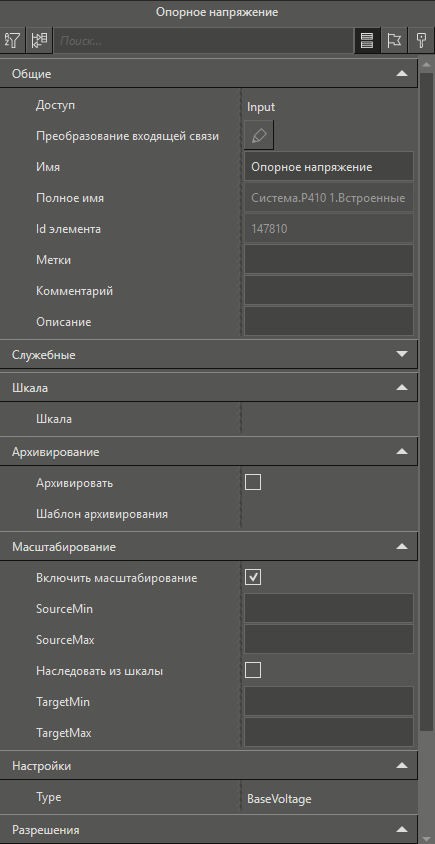Click the Input value of Доступ
Screen dimensions: 435x844
click(x=261, y=107)
